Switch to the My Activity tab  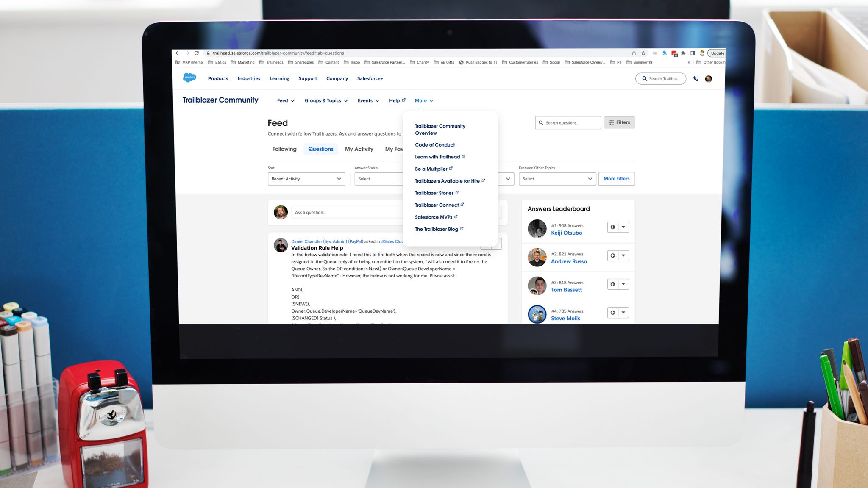[359, 148]
